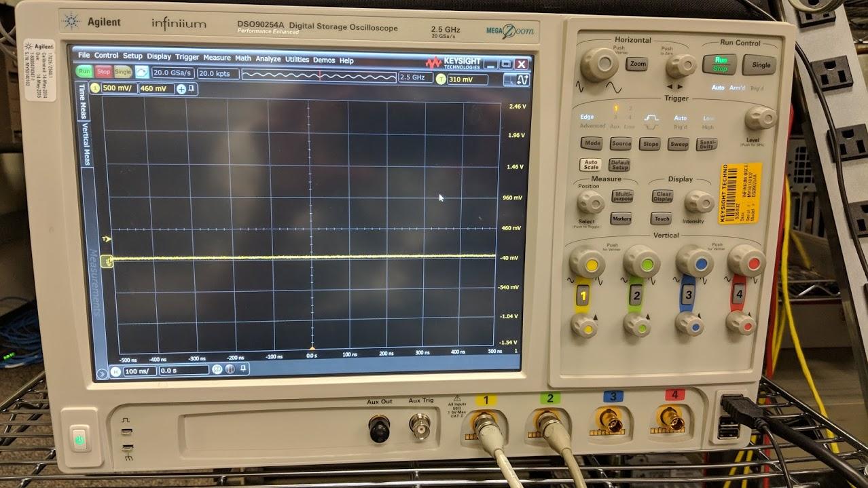Click the trigger level T marker at grid edge
Screen dimensions: 868x488
pyautogui.click(x=105, y=240)
